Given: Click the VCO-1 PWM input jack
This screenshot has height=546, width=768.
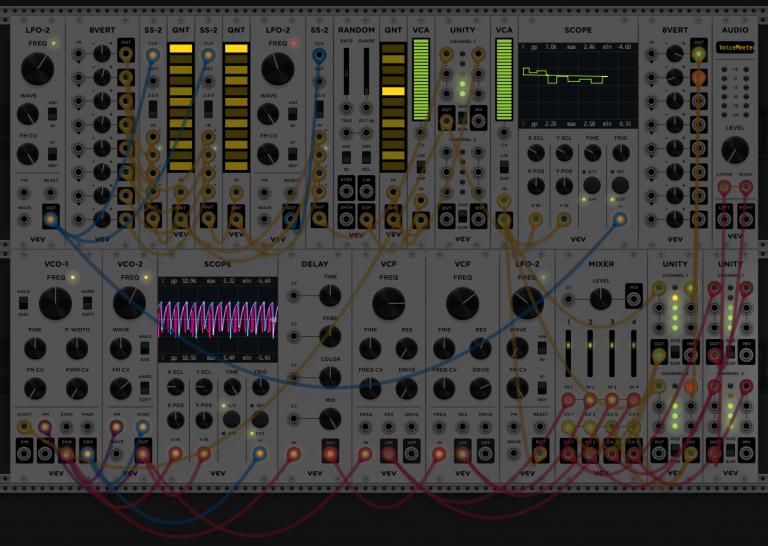Looking at the screenshot, I should click(88, 427).
